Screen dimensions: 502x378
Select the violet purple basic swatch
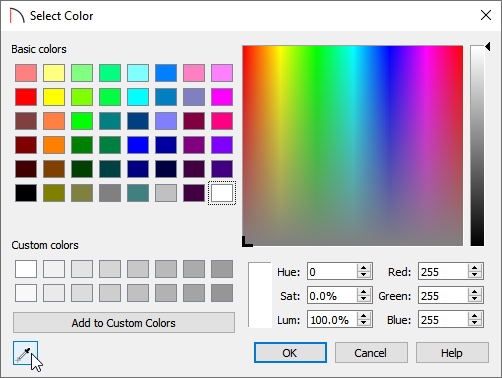222,145
